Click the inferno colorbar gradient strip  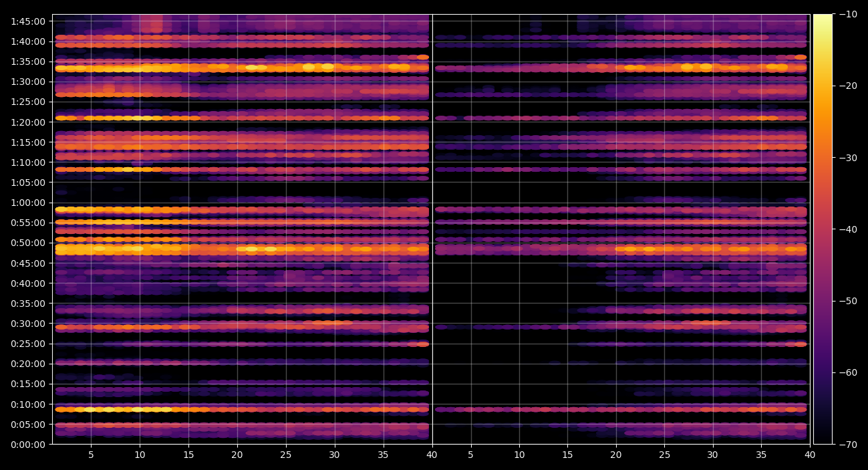[823, 229]
